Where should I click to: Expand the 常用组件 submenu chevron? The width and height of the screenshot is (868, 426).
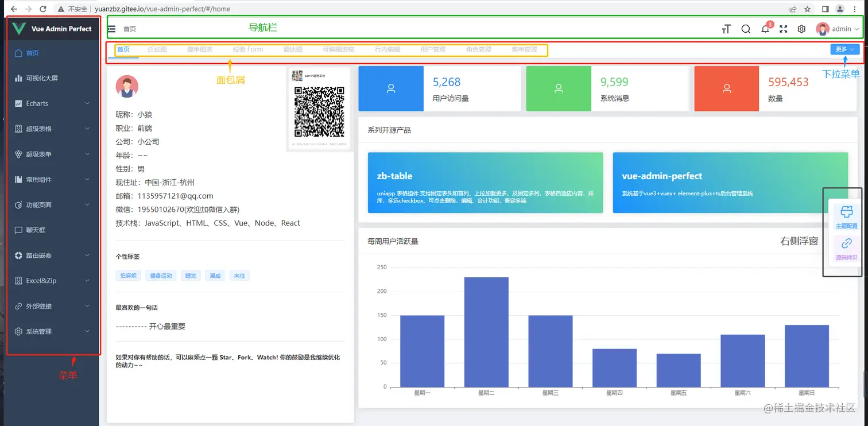[87, 179]
